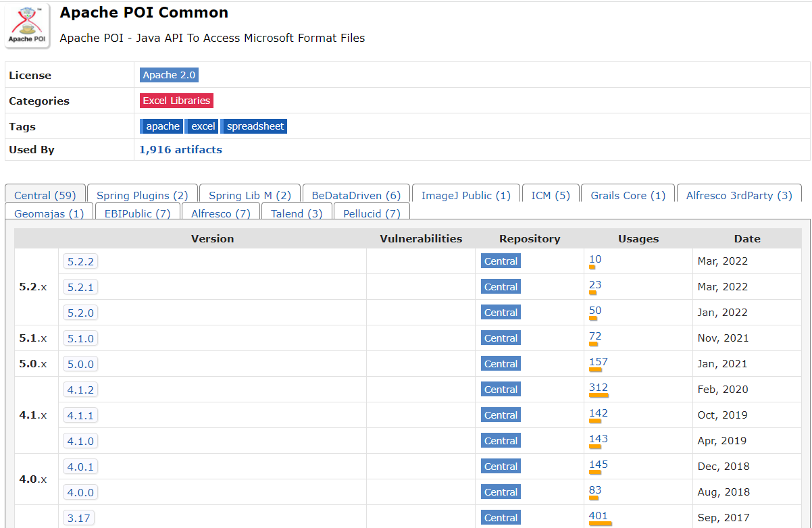
Task: Switch to the Central (59) tab
Action: pyautogui.click(x=45, y=195)
